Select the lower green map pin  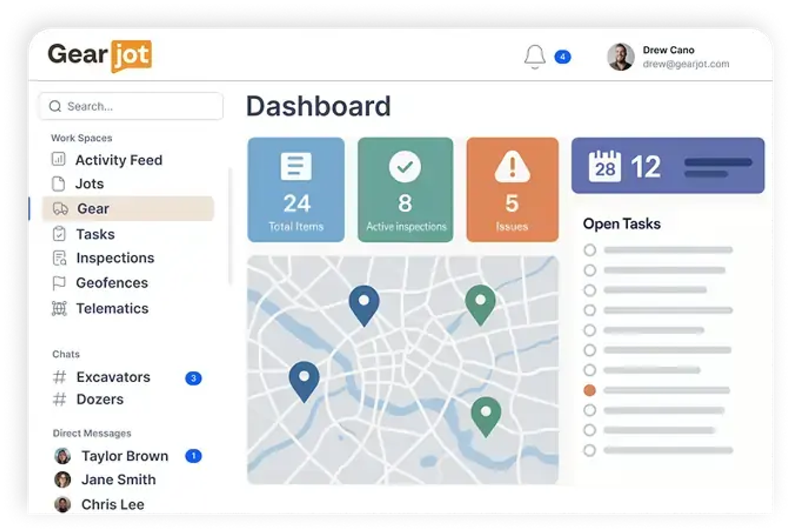(486, 417)
